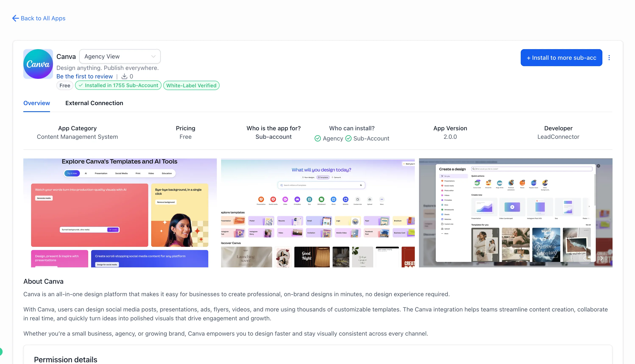Open the Agency View dropdown
This screenshot has width=635, height=364.
120,56
